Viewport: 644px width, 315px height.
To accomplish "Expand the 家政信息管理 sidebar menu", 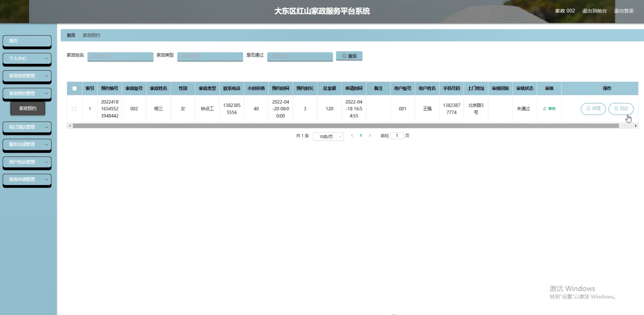I will (27, 76).
